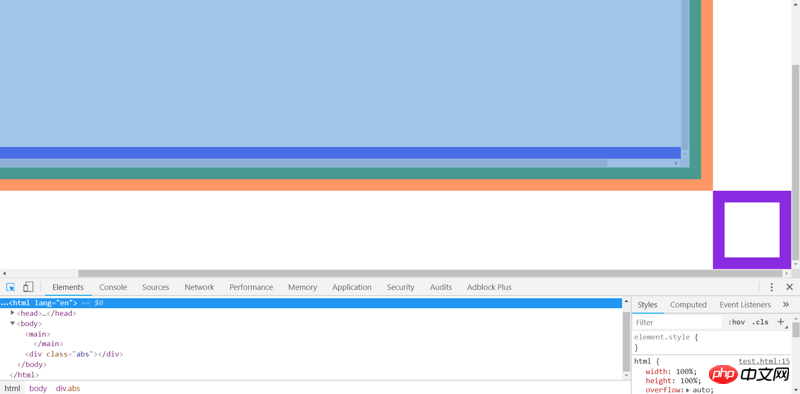Image resolution: width=800 pixels, height=394 pixels.
Task: Close the DevTools panel with X
Action: [789, 287]
